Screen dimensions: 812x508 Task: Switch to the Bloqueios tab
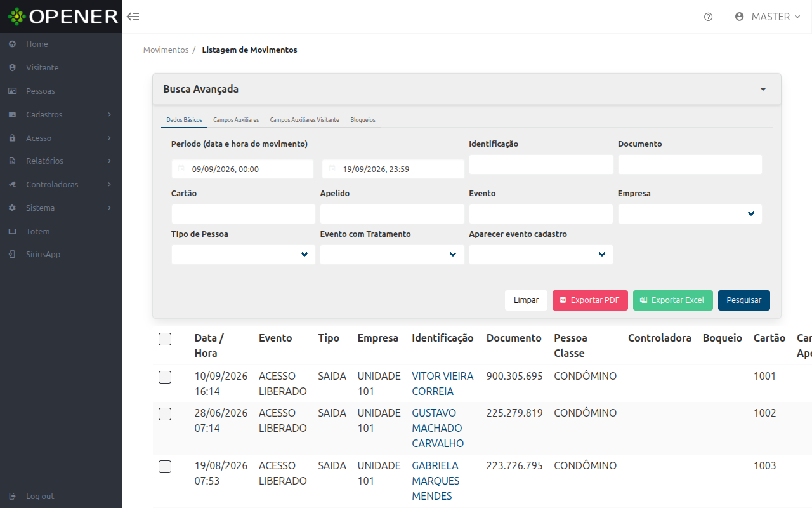363,120
